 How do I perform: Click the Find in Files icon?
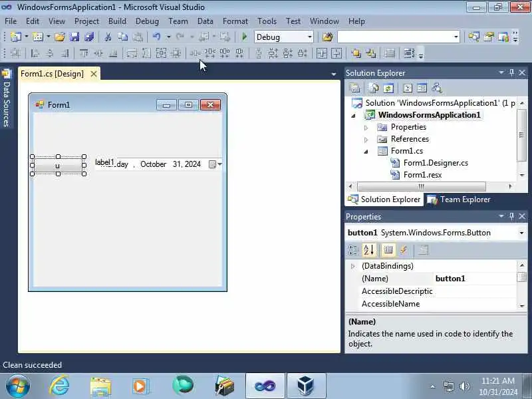[x=327, y=37]
